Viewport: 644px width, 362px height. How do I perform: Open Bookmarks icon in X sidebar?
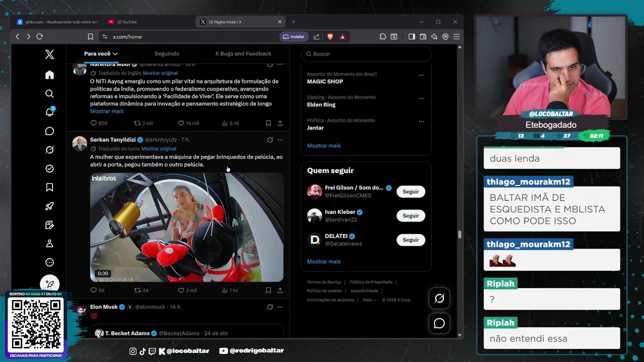[49, 188]
